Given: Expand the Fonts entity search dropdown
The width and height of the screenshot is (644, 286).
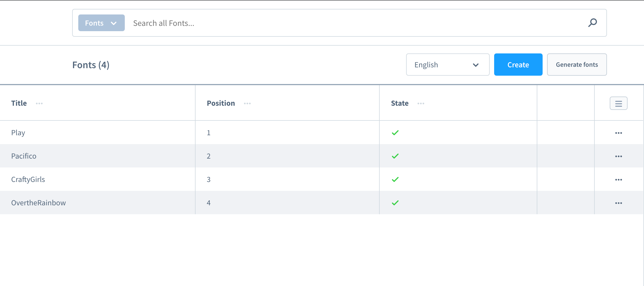Looking at the screenshot, I should (x=101, y=23).
